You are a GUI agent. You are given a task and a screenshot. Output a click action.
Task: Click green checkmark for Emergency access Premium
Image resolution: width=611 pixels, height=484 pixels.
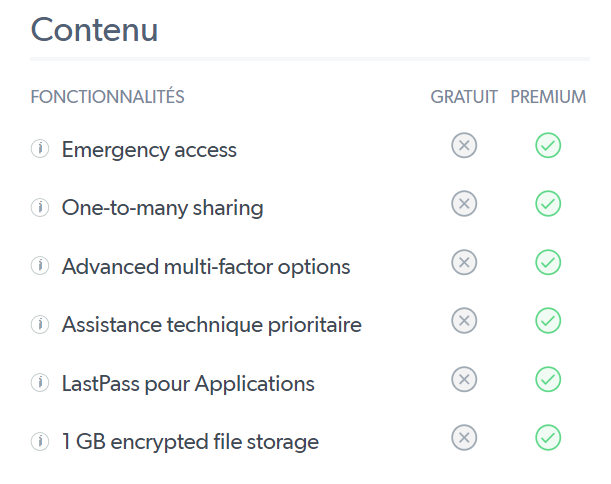pyautogui.click(x=548, y=146)
